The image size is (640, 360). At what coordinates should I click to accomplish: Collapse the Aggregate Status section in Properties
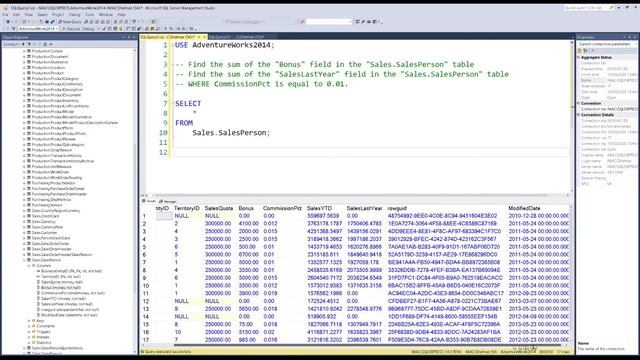point(579,58)
